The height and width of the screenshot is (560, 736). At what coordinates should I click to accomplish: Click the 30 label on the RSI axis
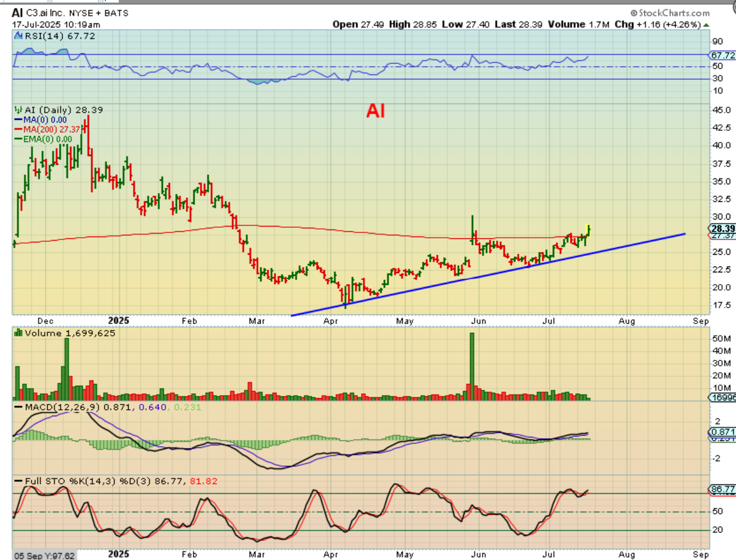click(x=717, y=78)
